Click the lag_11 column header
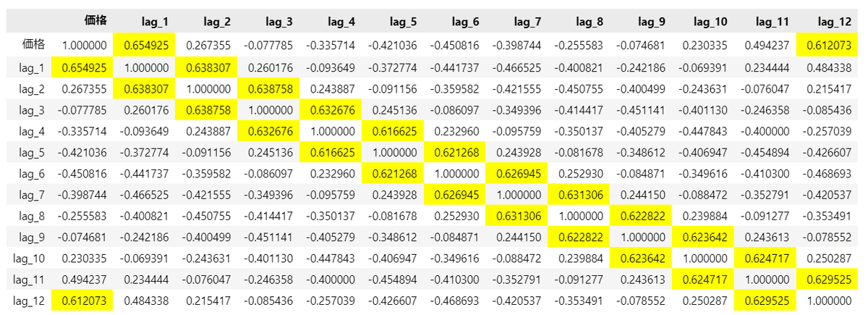This screenshot has height=315, width=868. tap(773, 22)
